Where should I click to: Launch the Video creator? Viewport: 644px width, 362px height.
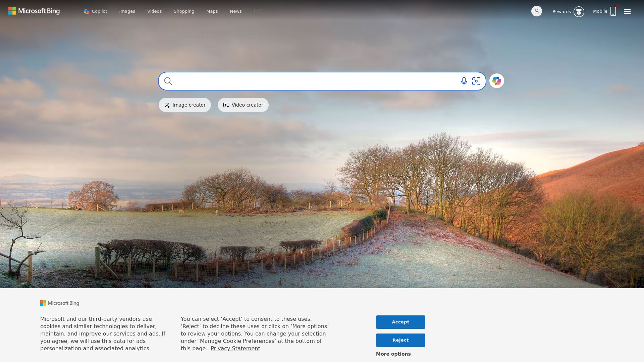(x=243, y=105)
